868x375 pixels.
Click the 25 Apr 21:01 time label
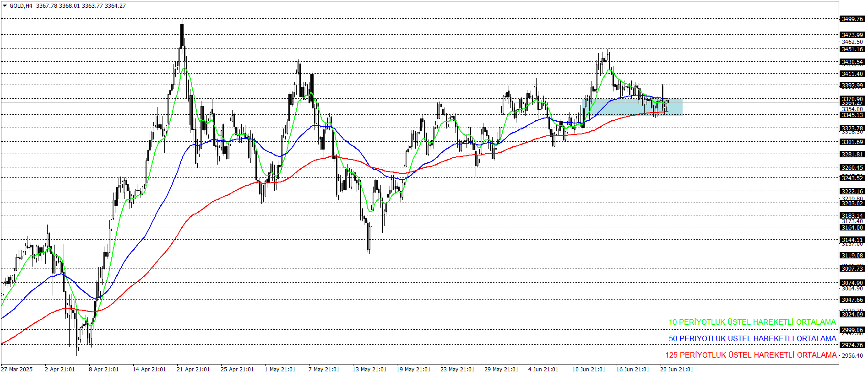[x=237, y=369]
